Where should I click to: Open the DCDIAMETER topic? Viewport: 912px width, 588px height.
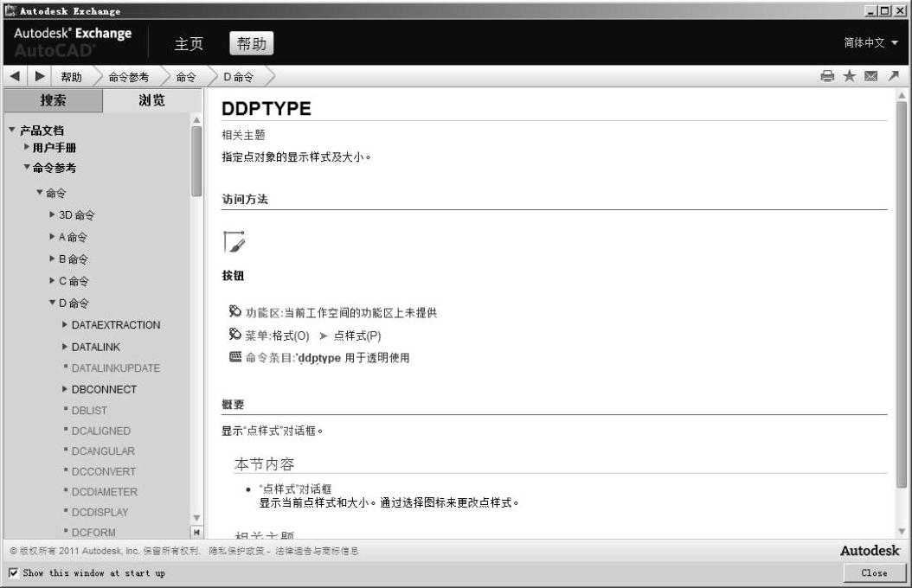104,491
